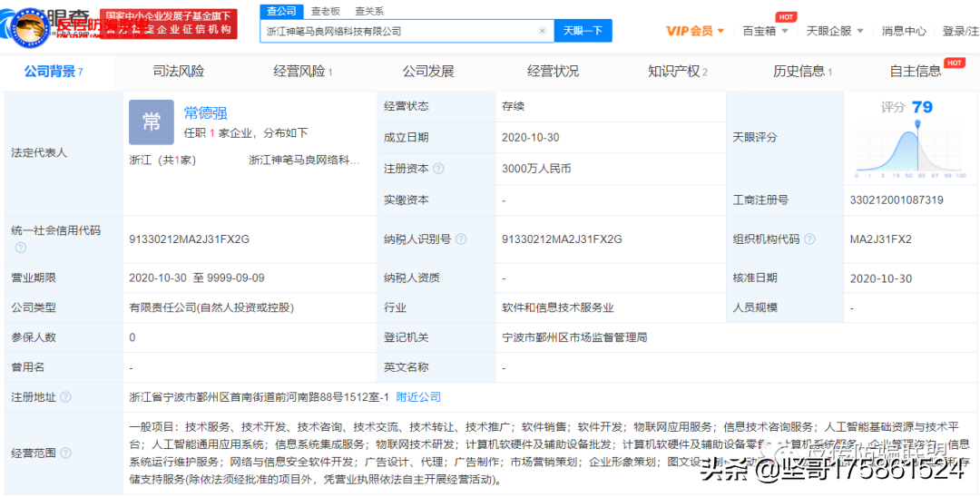Switch to the 历史信息 tab

(x=802, y=71)
